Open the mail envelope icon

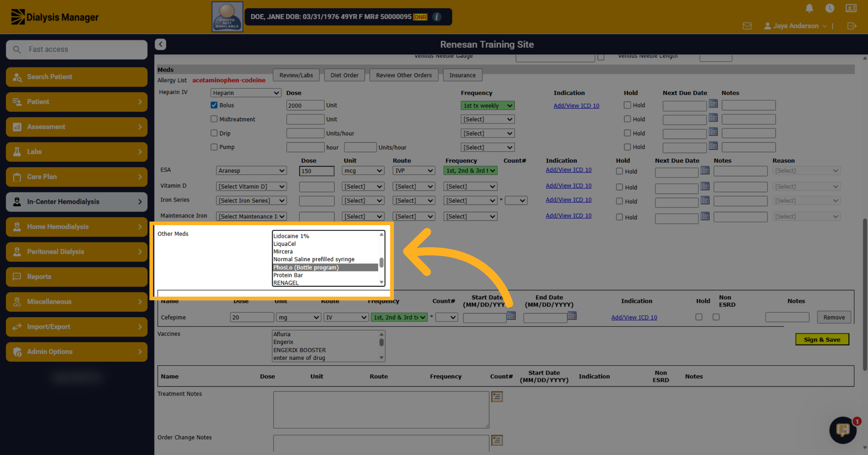pyautogui.click(x=747, y=26)
